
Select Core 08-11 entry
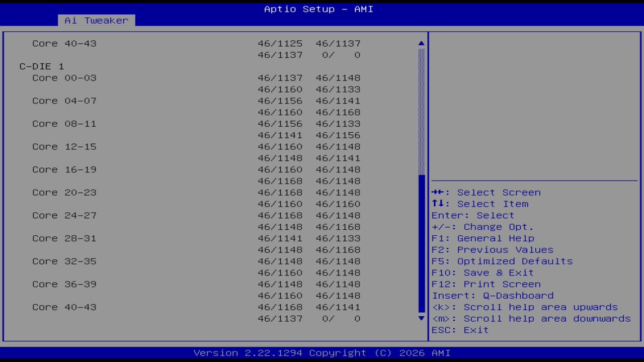click(x=64, y=124)
